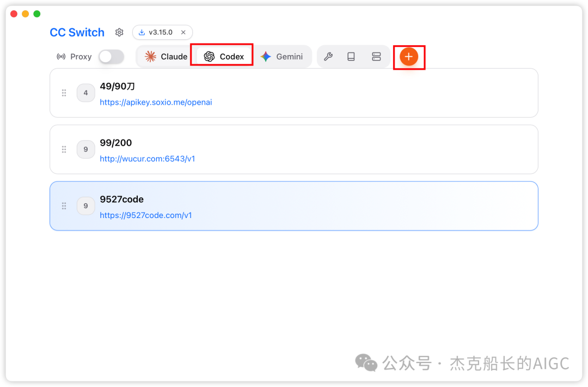Minimize the window with yellow button

(26, 14)
